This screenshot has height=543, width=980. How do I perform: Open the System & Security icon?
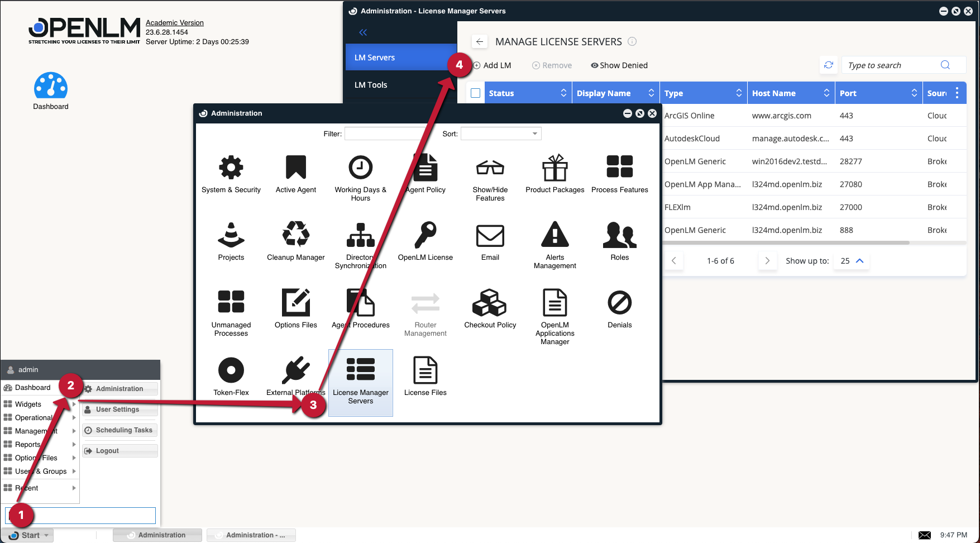pos(231,168)
